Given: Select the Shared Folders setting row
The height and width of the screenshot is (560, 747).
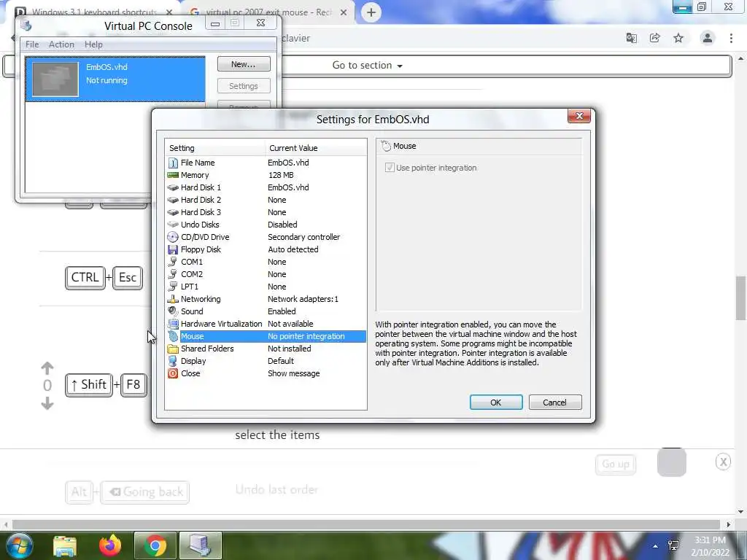Looking at the screenshot, I should coord(266,349).
